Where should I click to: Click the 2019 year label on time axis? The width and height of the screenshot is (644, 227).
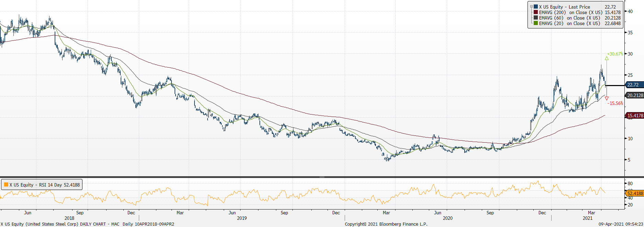point(242,218)
